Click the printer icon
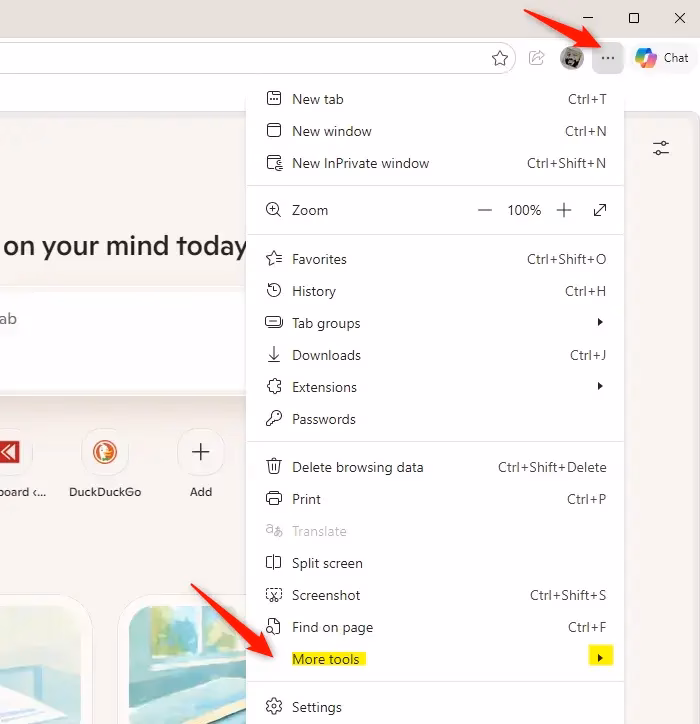The width and height of the screenshot is (700, 724). pos(274,498)
